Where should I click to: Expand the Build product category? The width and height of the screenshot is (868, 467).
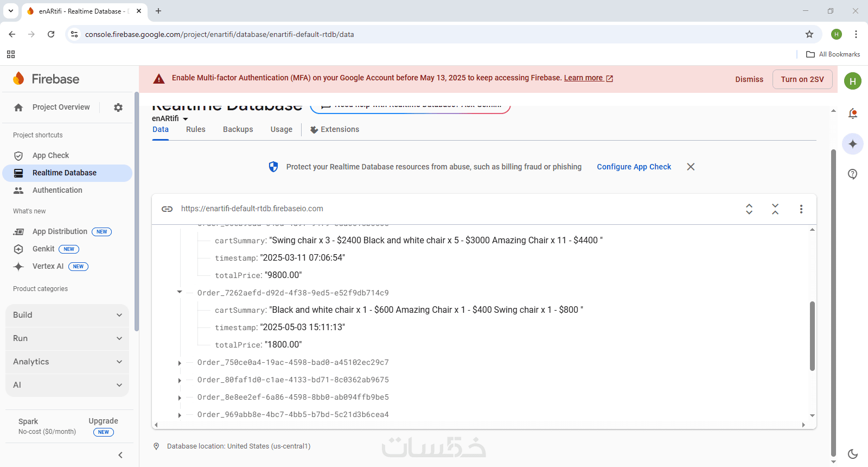pyautogui.click(x=67, y=315)
